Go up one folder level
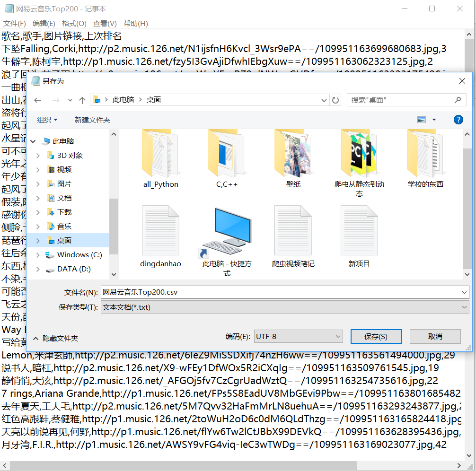The image size is (476, 471). click(x=82, y=100)
